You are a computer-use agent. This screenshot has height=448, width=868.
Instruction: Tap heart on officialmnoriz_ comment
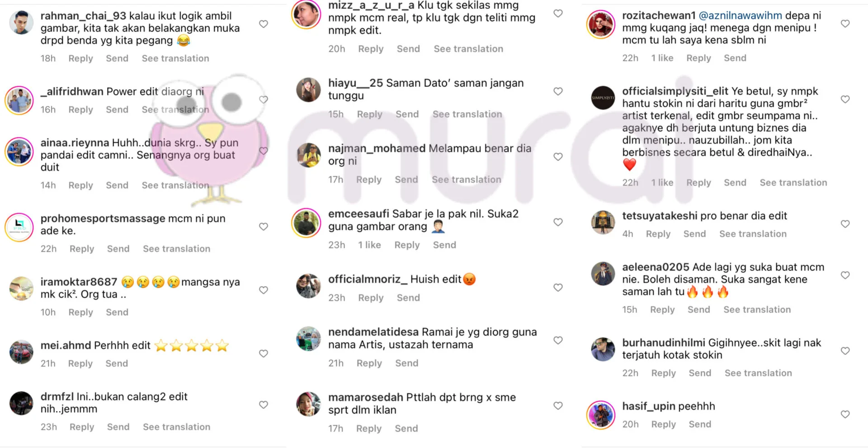coord(558,287)
